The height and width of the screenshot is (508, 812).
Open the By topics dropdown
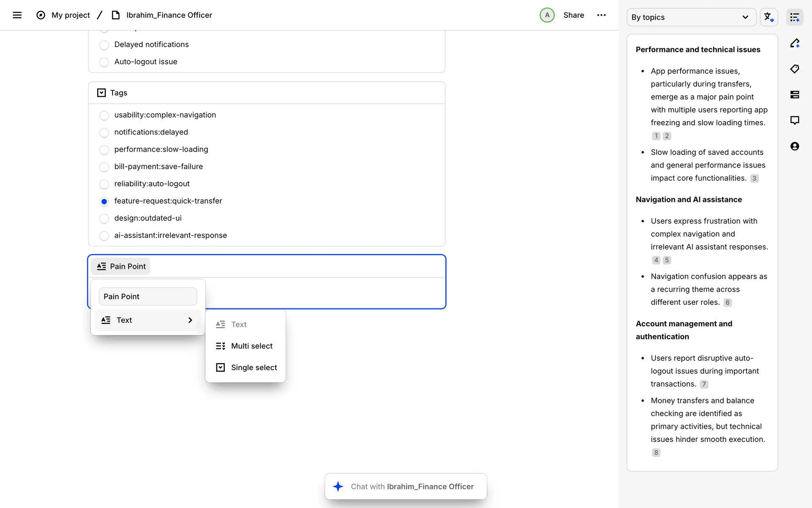pyautogui.click(x=691, y=17)
